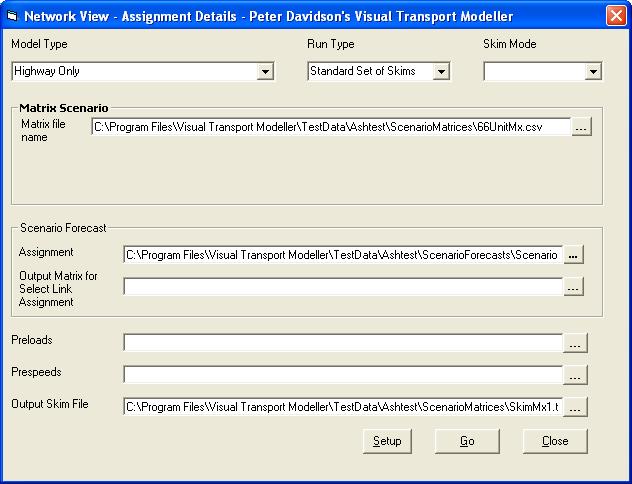
Task: Browse for the Output Skim File
Action: point(575,407)
